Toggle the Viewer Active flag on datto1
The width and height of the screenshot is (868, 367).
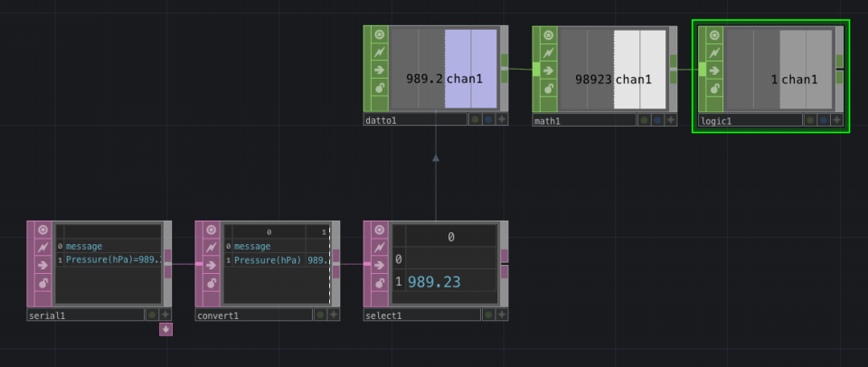click(x=379, y=35)
